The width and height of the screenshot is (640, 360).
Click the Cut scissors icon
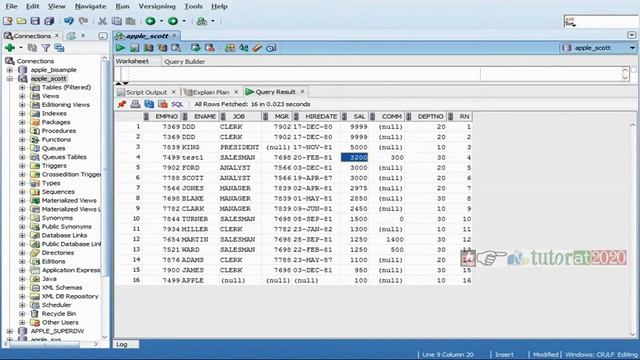[102, 21]
